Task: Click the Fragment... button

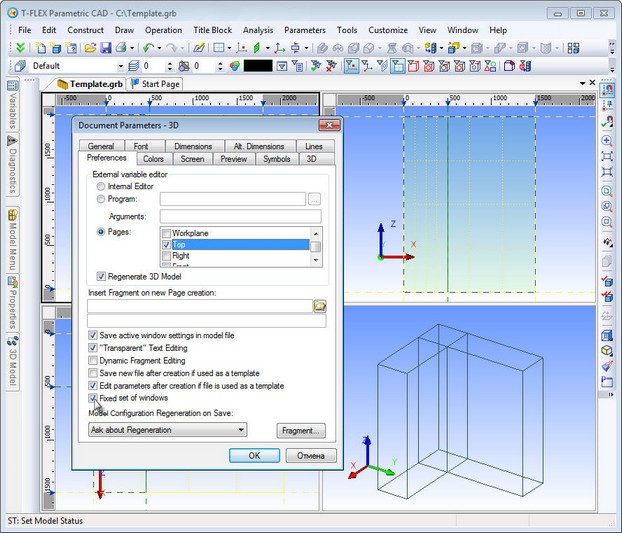Action: point(300,430)
